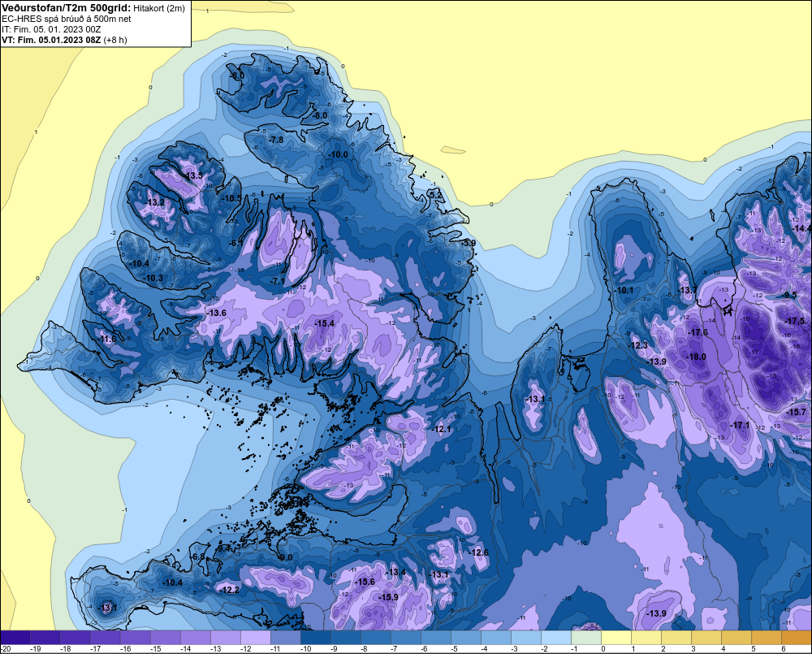
Task: Click the -15.9 temperature label
Action: point(388,597)
